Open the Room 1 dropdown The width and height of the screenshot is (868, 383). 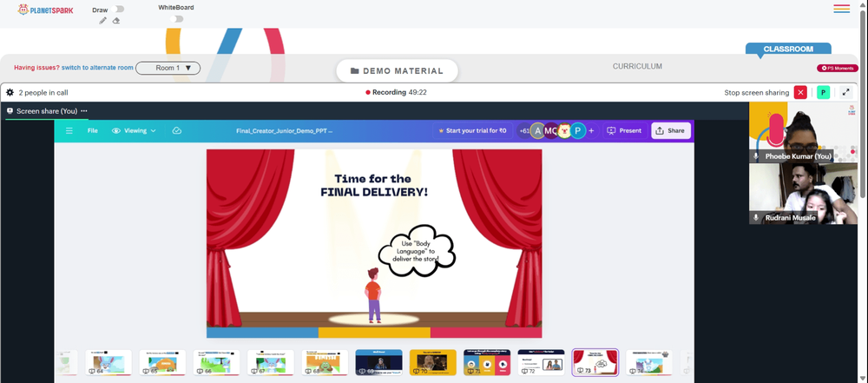[x=168, y=68]
